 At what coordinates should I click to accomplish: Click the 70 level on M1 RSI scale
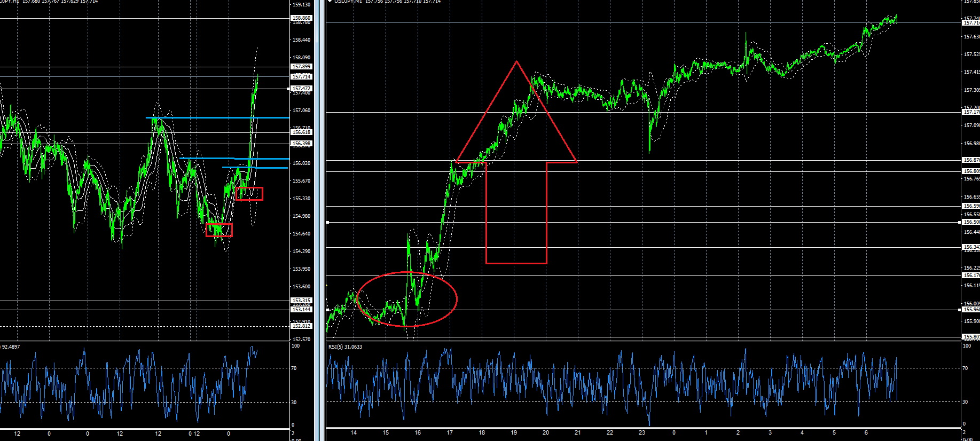(965, 368)
